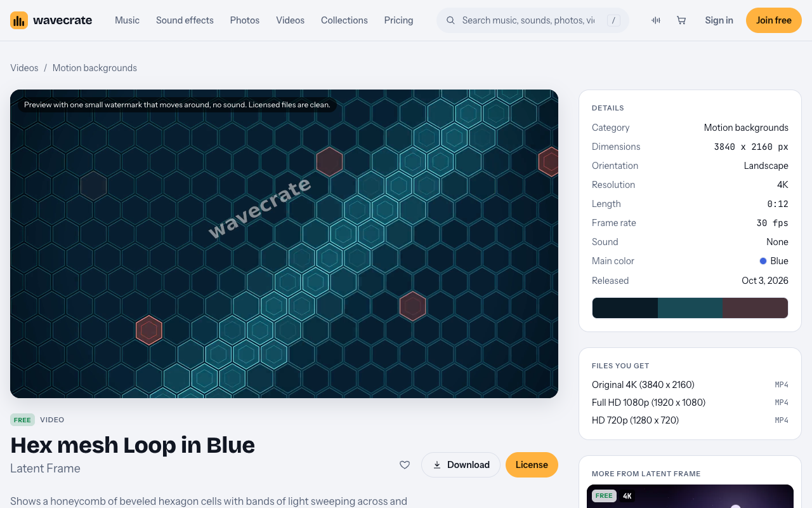Click the "30 fps" frame rate value
Image resolution: width=812 pixels, height=508 pixels.
(x=773, y=223)
